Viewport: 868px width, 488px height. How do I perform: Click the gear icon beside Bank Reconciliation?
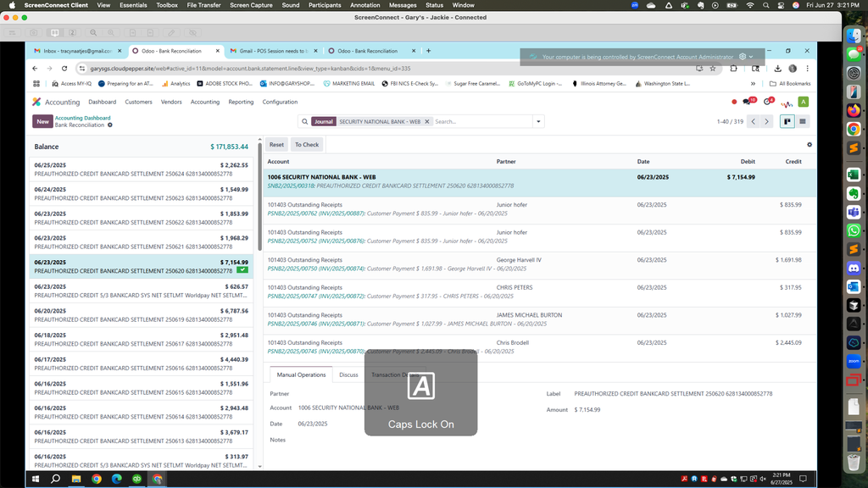coord(110,125)
